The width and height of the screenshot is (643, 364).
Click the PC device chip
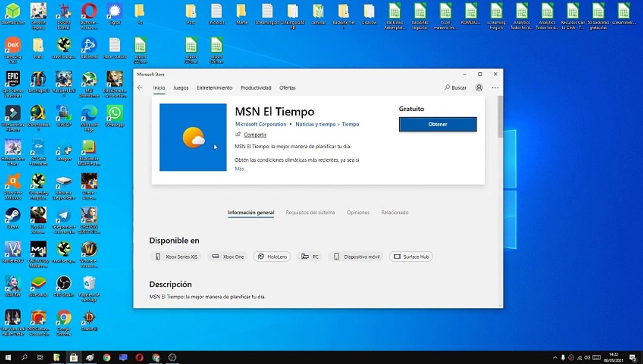pos(309,257)
